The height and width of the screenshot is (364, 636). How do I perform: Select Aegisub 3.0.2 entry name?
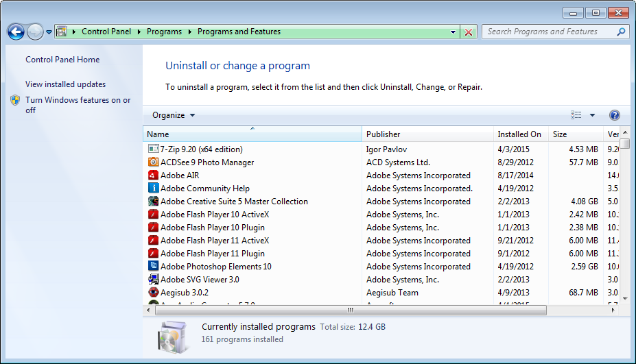point(185,293)
